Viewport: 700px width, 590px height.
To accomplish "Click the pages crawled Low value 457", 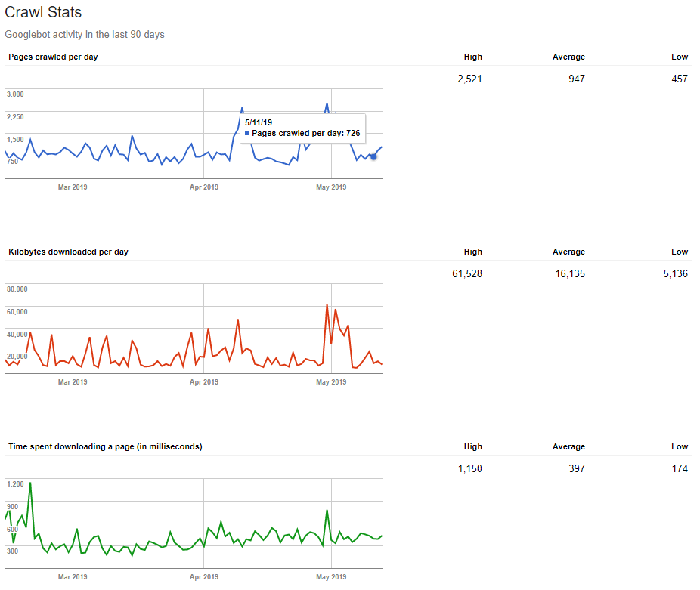I will pos(680,79).
